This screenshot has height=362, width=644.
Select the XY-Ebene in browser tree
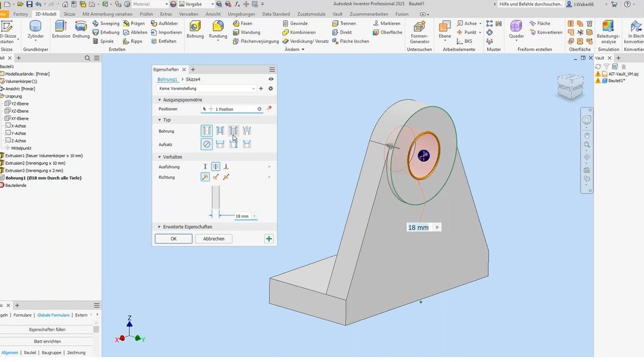(16, 118)
